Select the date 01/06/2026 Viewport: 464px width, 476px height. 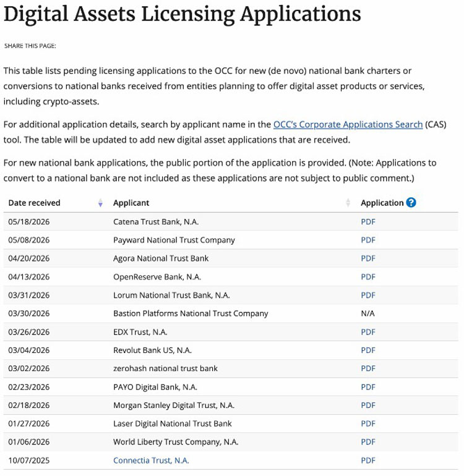[x=29, y=442]
